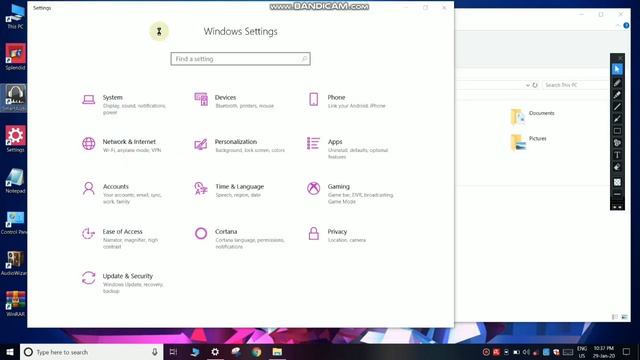Open Personalization settings
This screenshot has height=360, width=640.
click(x=240, y=145)
